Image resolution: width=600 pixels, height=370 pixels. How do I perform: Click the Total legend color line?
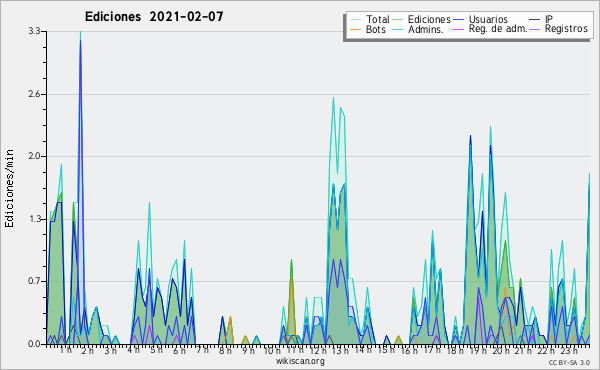coord(355,20)
